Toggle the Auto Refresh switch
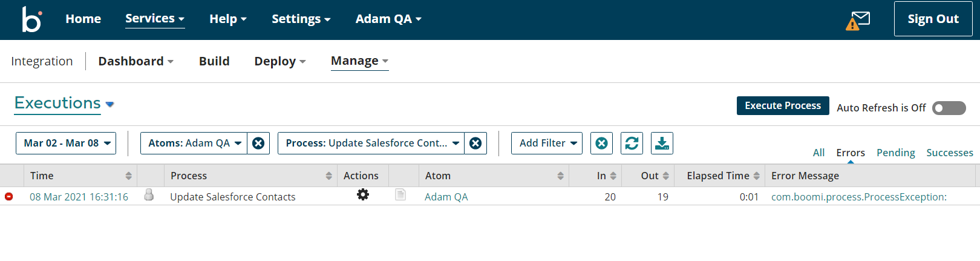 [x=949, y=108]
